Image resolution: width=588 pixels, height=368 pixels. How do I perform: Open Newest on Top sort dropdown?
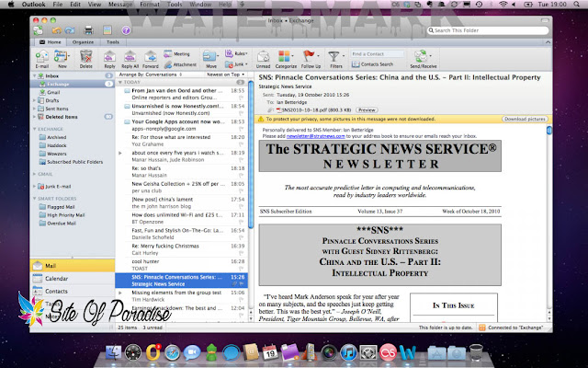pyautogui.click(x=225, y=75)
